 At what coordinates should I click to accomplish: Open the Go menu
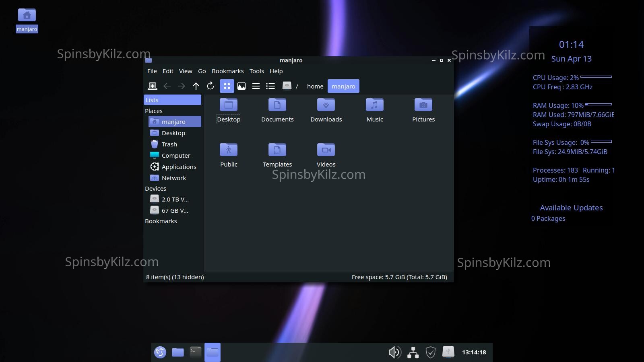(x=202, y=71)
